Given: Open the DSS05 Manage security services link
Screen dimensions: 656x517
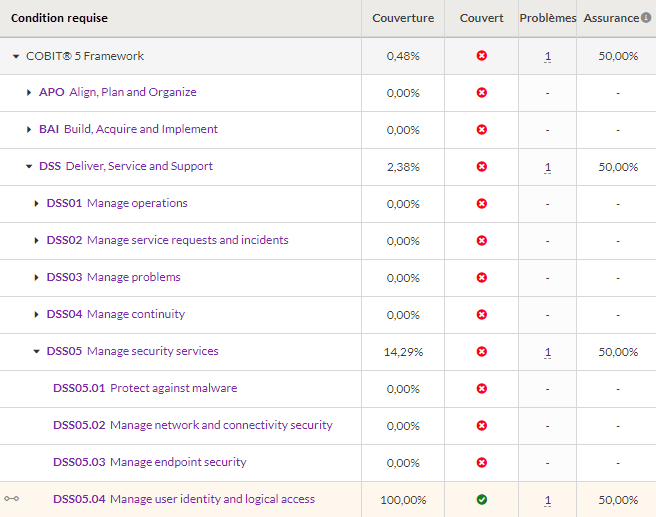Looking at the screenshot, I should [133, 351].
